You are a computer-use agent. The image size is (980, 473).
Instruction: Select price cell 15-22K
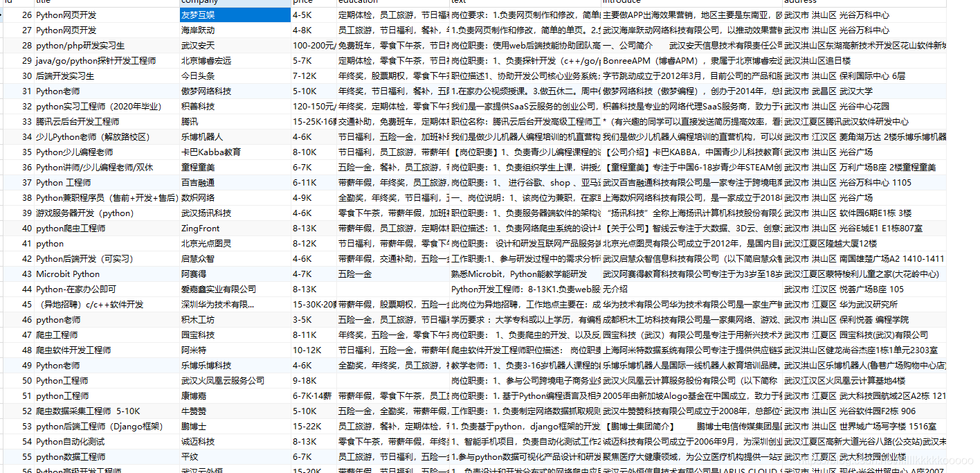tap(314, 426)
